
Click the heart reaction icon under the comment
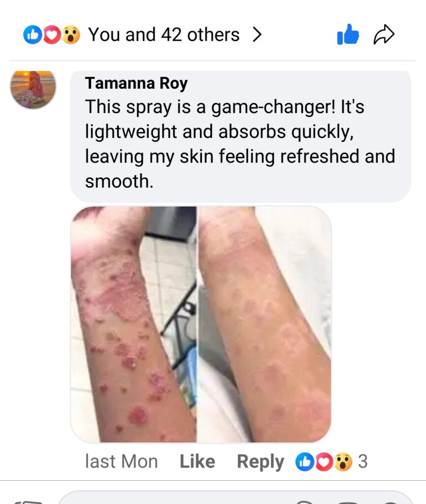click(324, 462)
